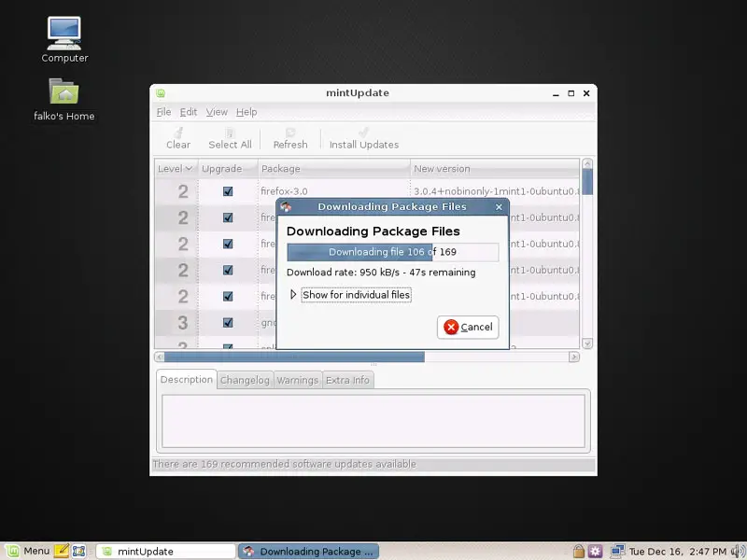Toggle upgrade checkbox in the fourth row
747x560 pixels.
pos(228,270)
